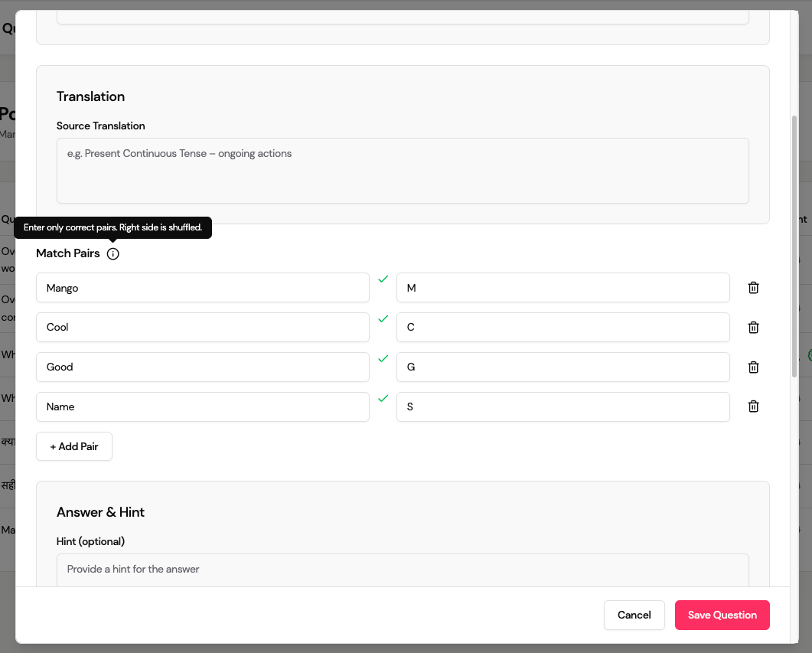Delete the Mango pair with trash icon
The image size is (812, 653).
pyautogui.click(x=753, y=288)
